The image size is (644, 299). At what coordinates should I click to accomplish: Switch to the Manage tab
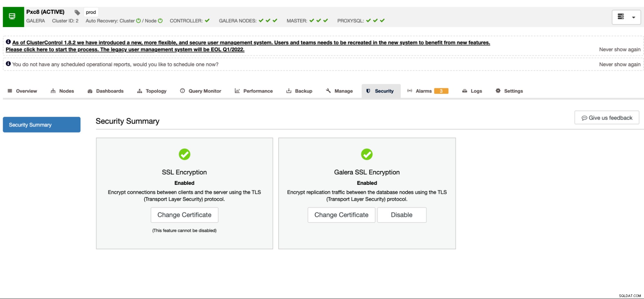(x=339, y=91)
